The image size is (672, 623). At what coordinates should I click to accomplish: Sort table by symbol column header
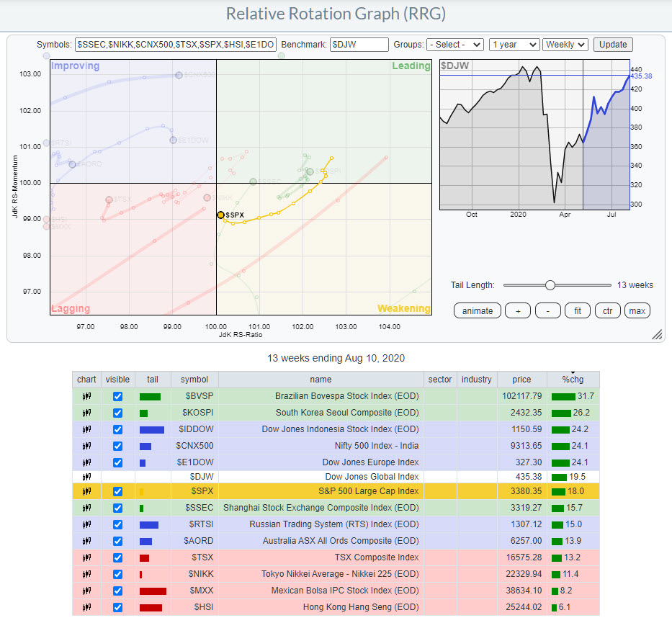(x=194, y=380)
